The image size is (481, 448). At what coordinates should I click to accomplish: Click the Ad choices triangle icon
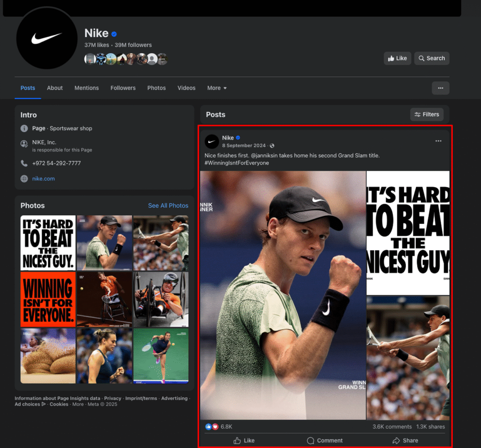(x=44, y=404)
